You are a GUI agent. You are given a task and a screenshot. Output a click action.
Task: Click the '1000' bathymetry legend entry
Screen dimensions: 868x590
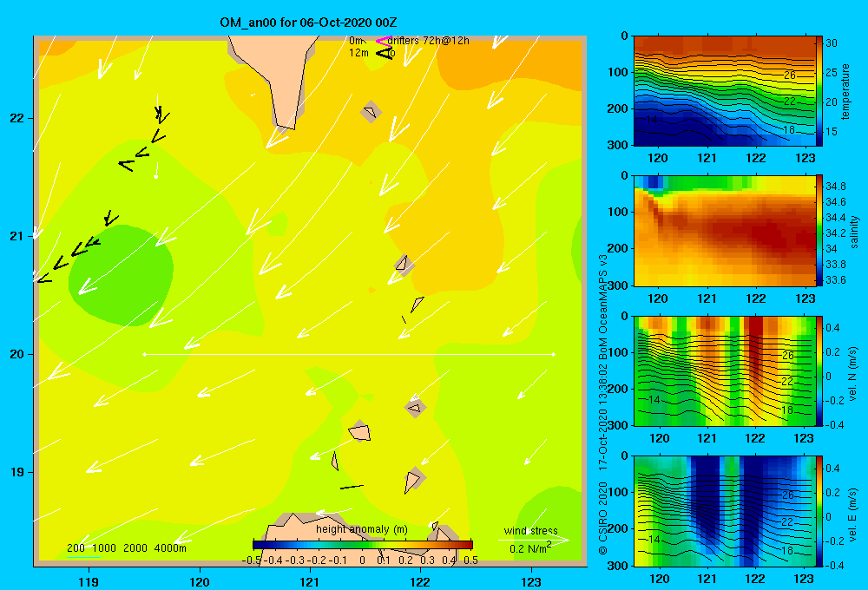point(104,548)
